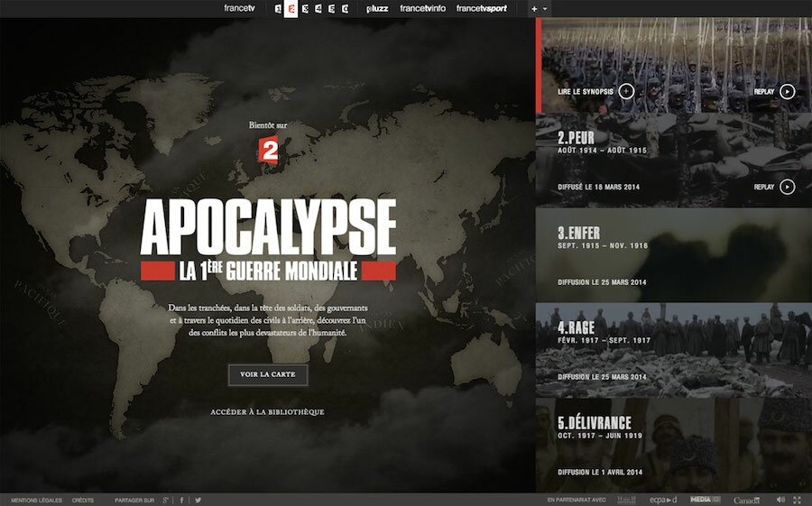
Task: Click the red France 2 logo on the map
Action: (269, 151)
